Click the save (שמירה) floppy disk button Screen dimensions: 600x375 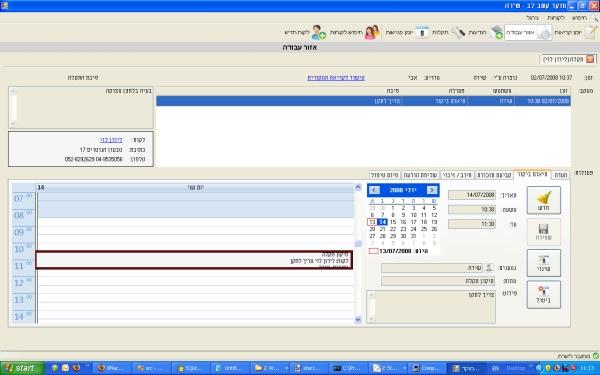[543, 232]
